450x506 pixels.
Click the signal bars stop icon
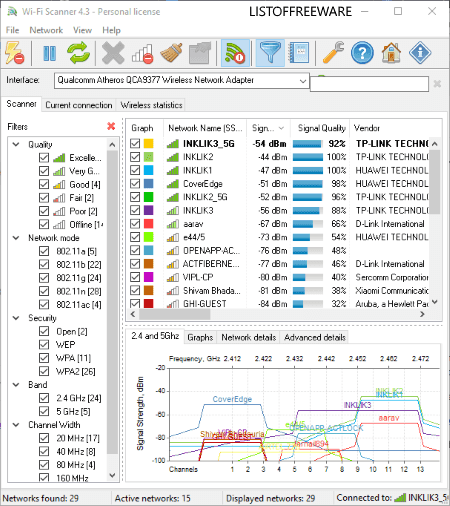[142, 53]
